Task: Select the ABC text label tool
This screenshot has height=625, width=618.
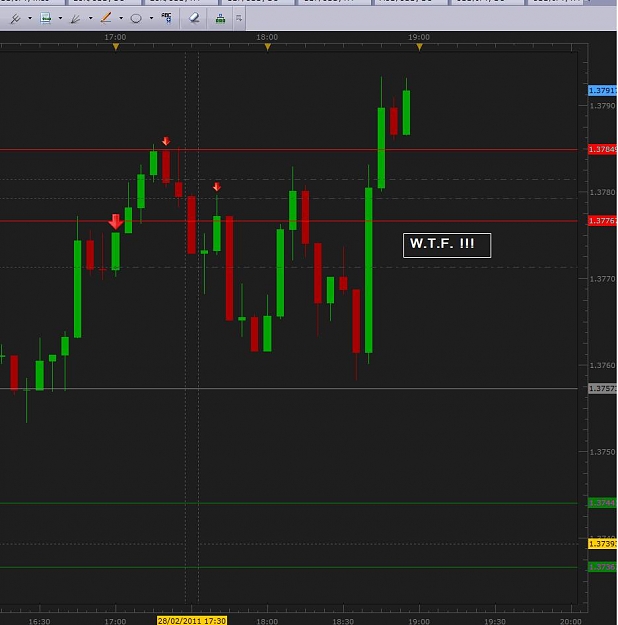Action: [167, 18]
